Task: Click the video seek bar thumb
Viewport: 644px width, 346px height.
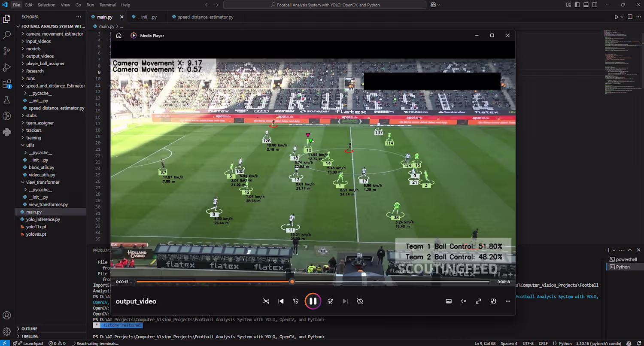Action: click(x=292, y=282)
